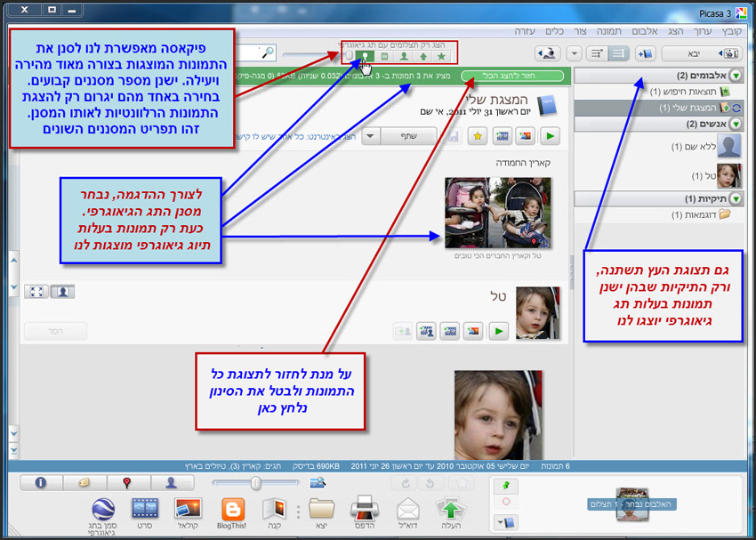Toggle the Tags panel
756x540 pixels.
tap(84, 483)
